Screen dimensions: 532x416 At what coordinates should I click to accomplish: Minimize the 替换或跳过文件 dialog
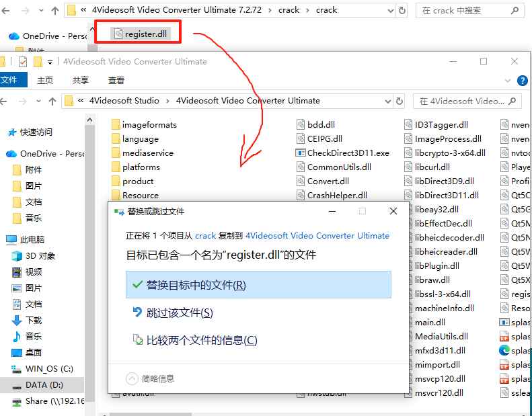coord(332,211)
